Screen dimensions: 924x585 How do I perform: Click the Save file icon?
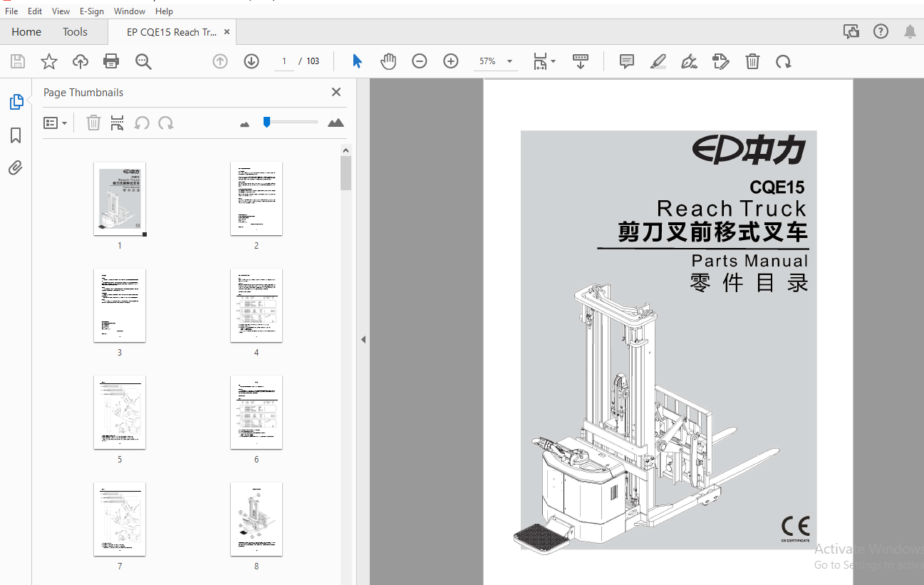[18, 61]
